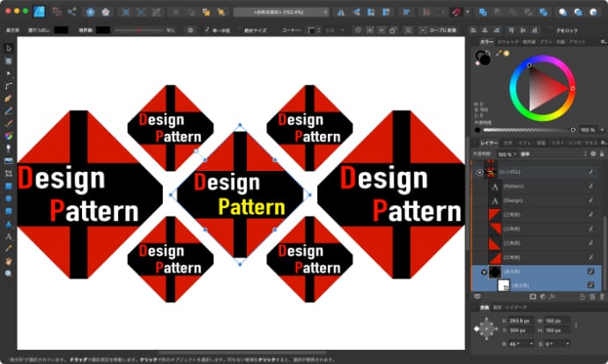This screenshot has width=608, height=364.
Task: Toggle visibility of the (Design) text layer
Action: pos(591,200)
